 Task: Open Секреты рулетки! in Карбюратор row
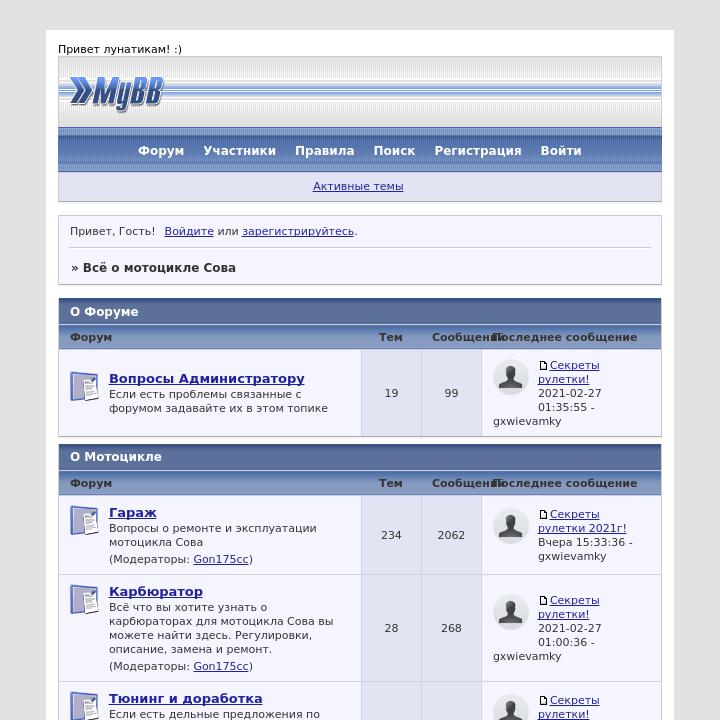pos(569,608)
